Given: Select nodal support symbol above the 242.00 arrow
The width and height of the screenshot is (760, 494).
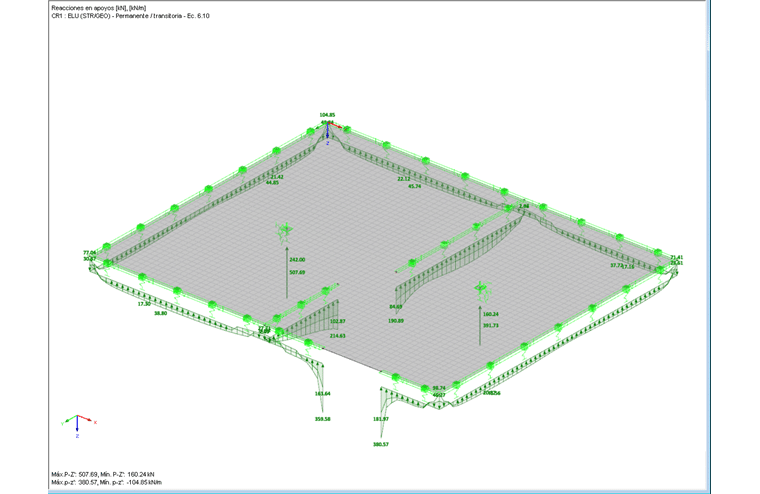Looking at the screenshot, I should tap(285, 232).
